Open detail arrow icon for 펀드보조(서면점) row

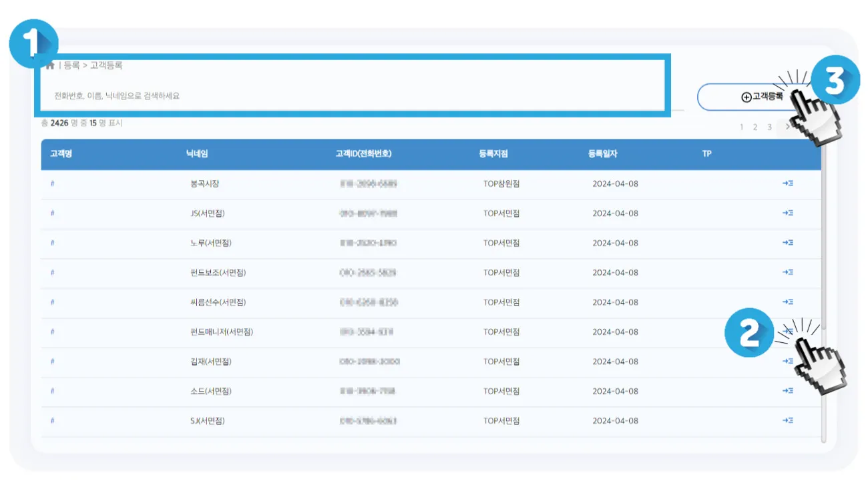[788, 272]
